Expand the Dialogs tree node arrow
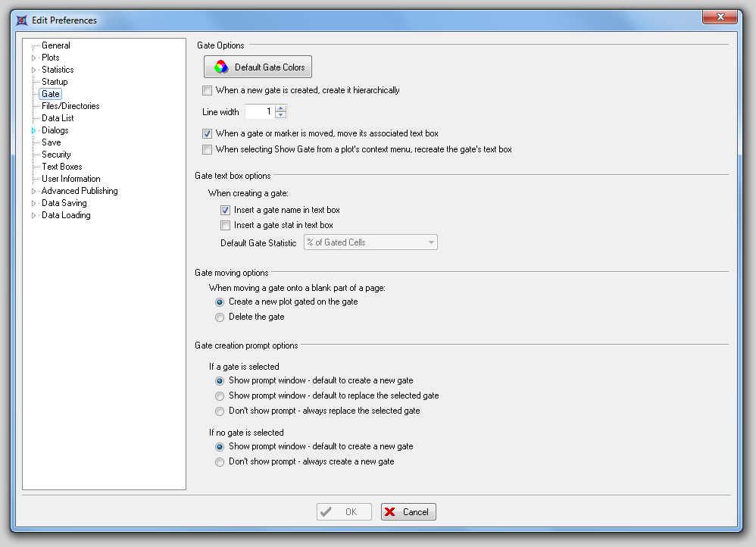 tap(33, 130)
